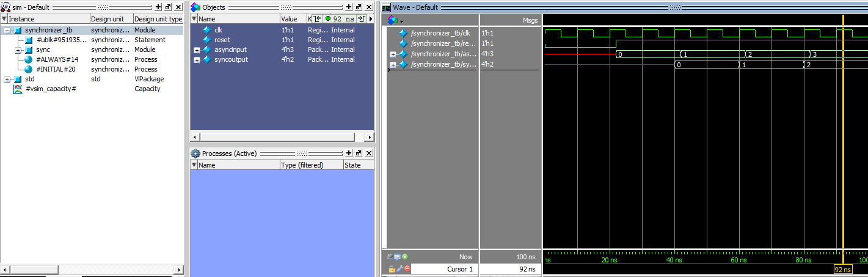Screen dimensions: 868x277
Task: Click the yellow 92 ns cursor time marker
Action: click(842, 269)
